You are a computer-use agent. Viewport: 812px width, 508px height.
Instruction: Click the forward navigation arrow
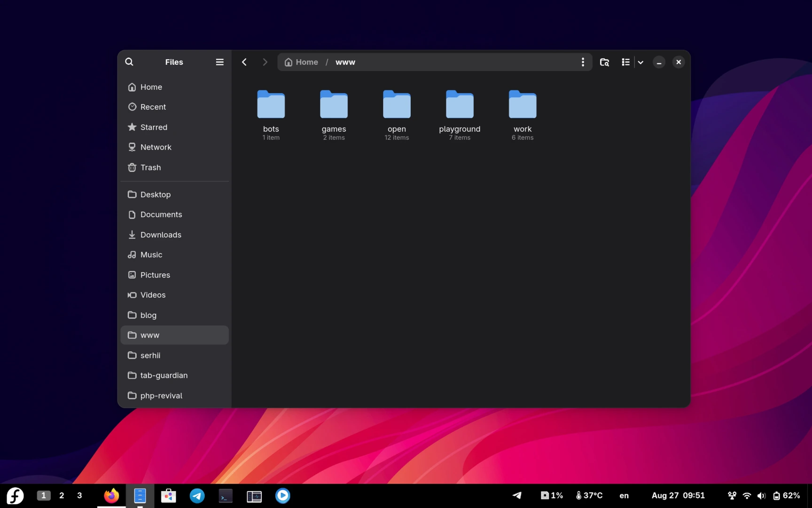(x=265, y=62)
